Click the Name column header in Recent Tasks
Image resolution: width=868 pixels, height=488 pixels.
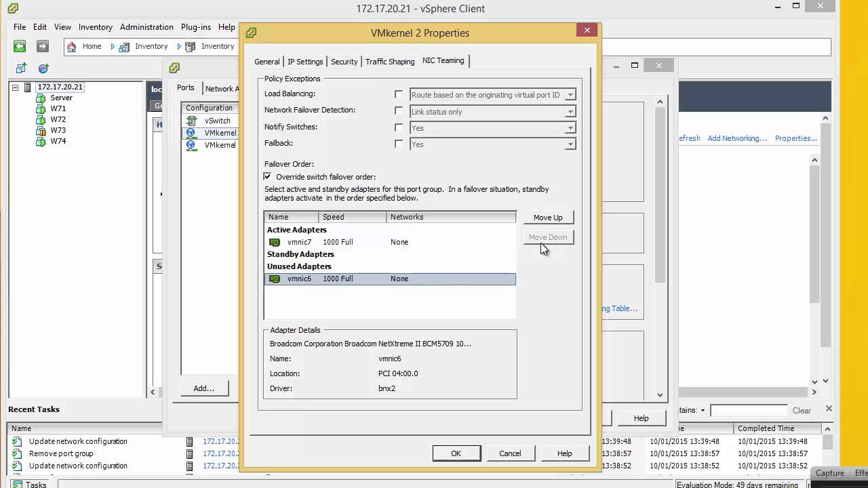95,428
